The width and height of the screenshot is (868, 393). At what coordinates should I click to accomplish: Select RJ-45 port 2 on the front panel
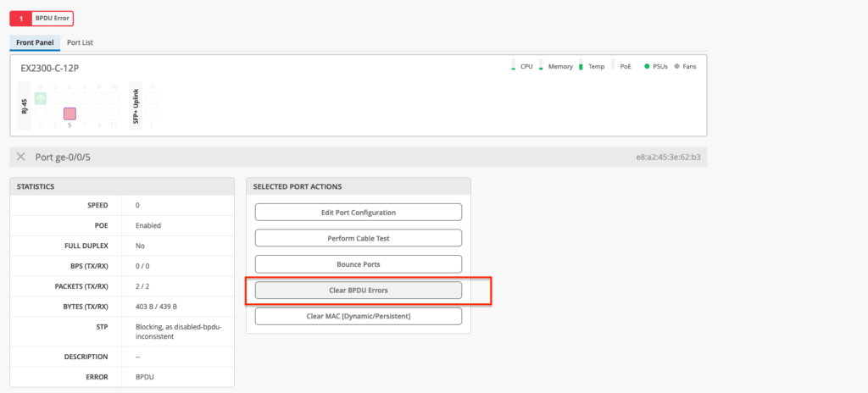(55, 98)
